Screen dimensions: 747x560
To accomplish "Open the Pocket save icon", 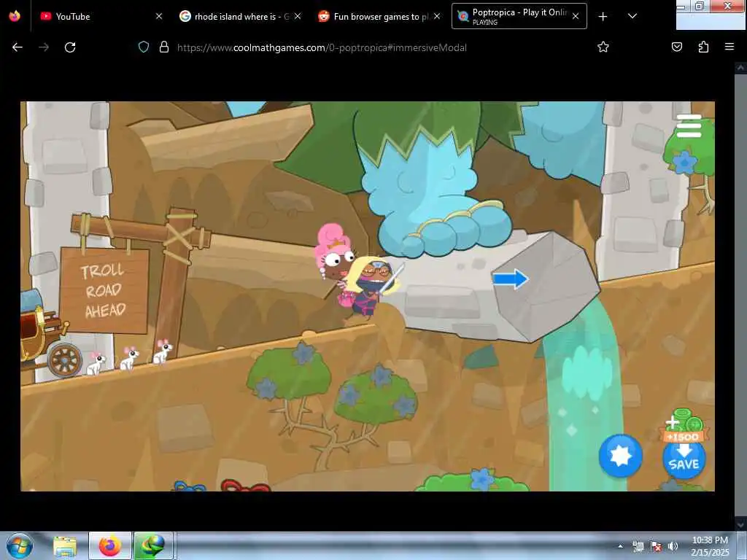I will (677, 47).
